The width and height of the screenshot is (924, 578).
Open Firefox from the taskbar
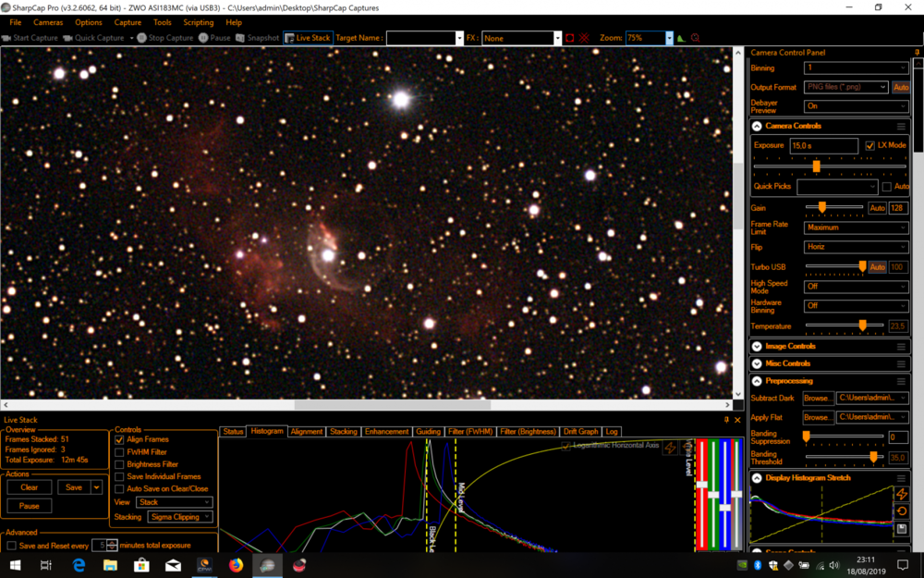click(x=237, y=565)
